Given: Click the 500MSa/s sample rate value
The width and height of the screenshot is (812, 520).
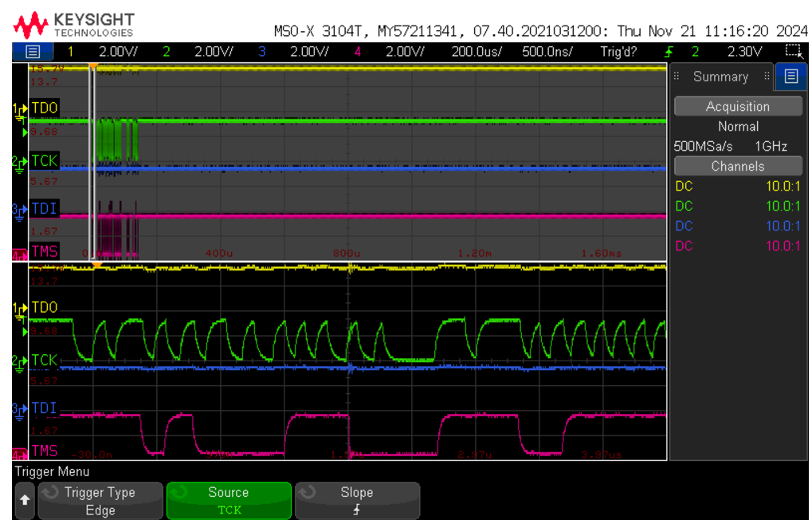Looking at the screenshot, I should (703, 147).
